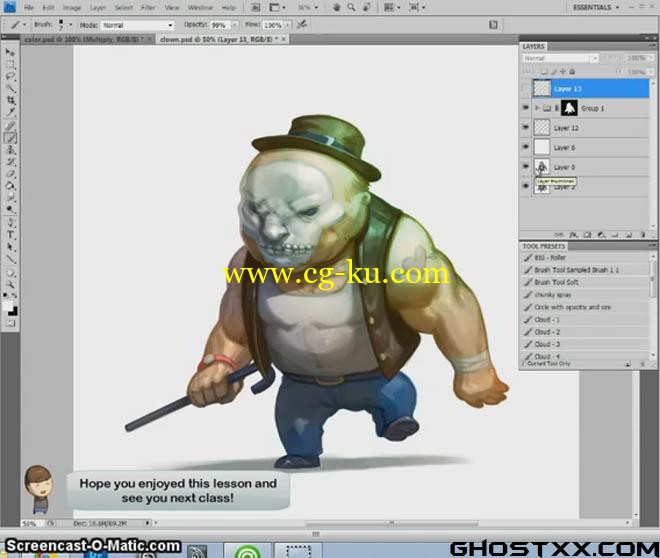Select the Eraser tool
The image size is (660, 558).
(10, 174)
